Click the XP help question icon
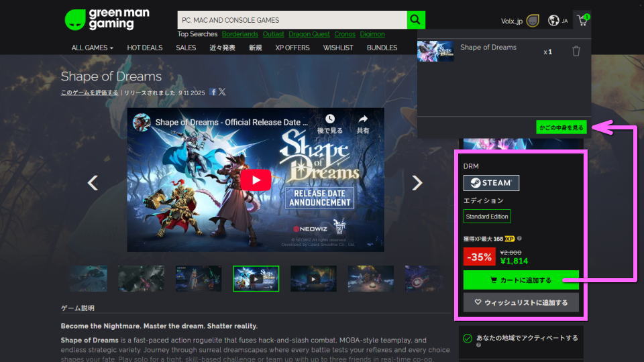 (519, 238)
